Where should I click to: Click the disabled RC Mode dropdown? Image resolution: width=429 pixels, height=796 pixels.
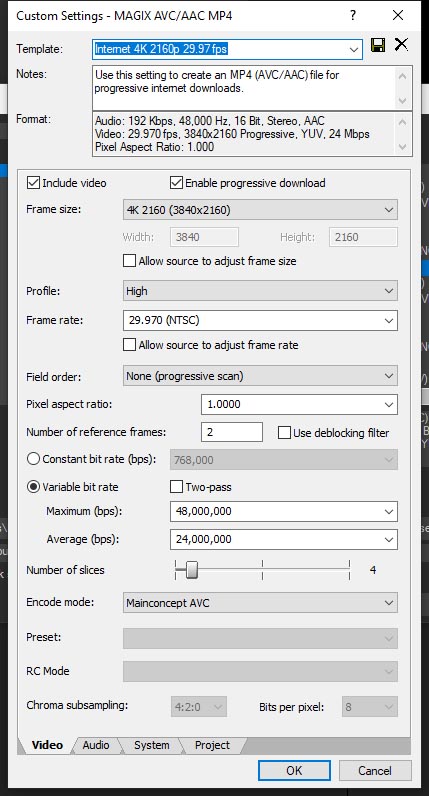pos(260,672)
